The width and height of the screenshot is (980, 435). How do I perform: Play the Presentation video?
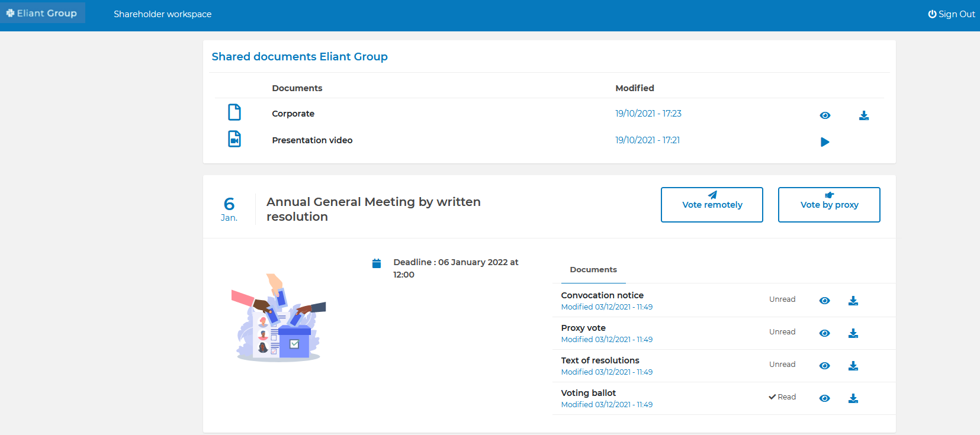pos(825,142)
